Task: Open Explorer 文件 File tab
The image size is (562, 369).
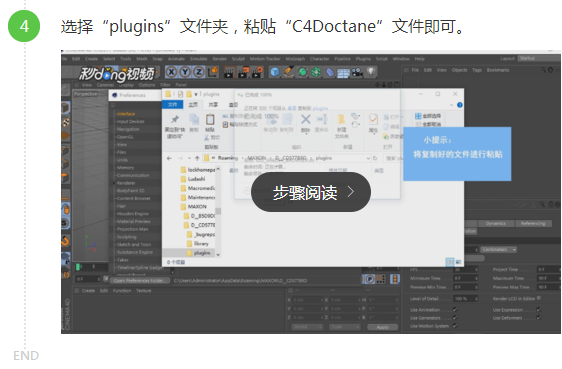Action: (173, 105)
